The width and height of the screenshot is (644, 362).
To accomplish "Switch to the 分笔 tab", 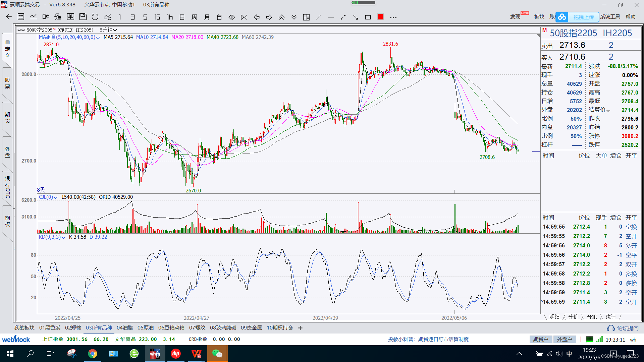I will (592, 317).
